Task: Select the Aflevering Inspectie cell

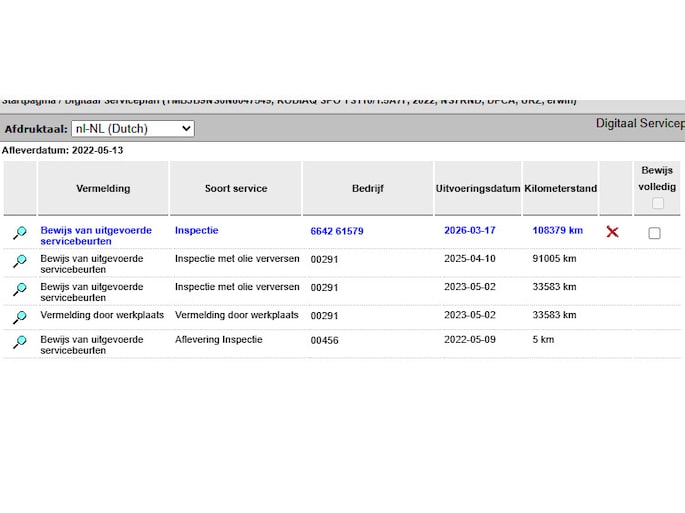Action: 218,340
